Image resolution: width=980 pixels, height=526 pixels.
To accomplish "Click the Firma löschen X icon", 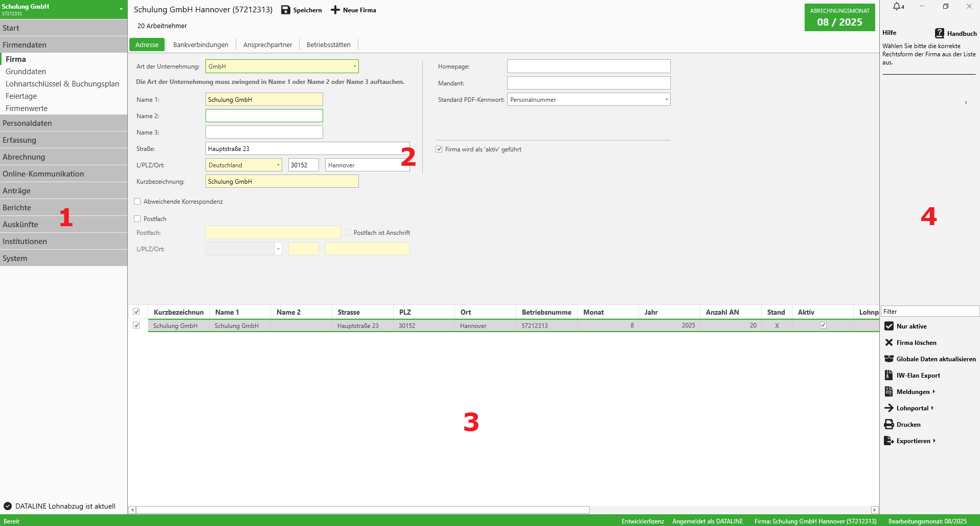I will coord(889,342).
